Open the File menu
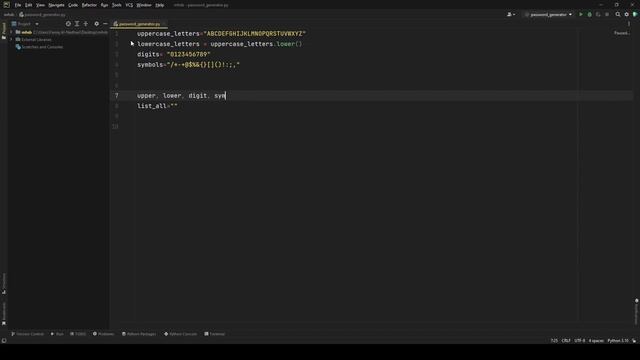The width and height of the screenshot is (640, 360). (18, 5)
